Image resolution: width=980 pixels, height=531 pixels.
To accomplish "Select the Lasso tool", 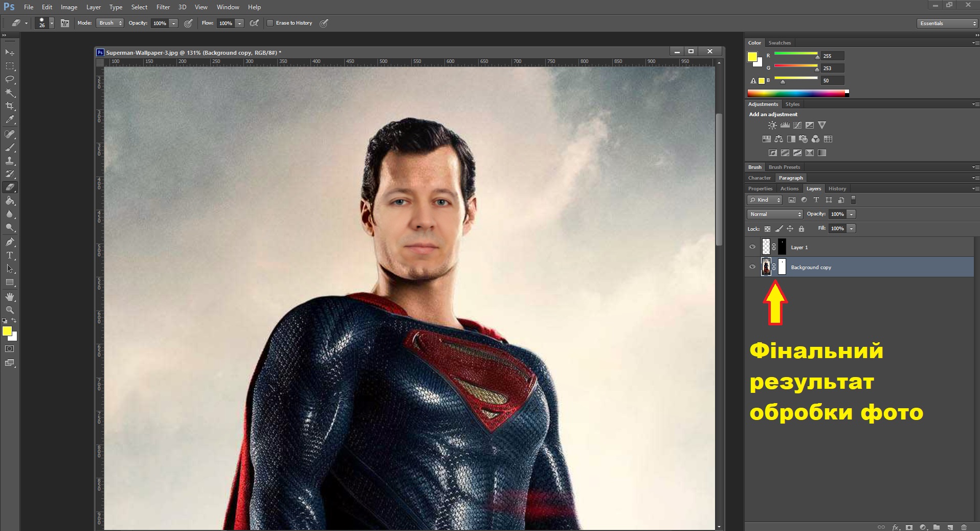I will 10,79.
